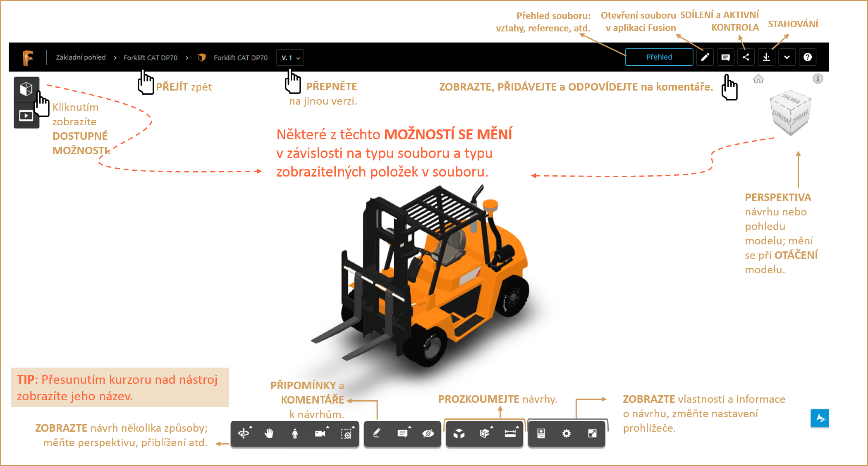The image size is (868, 466).
Task: Toggle fullscreen viewer mode
Action: click(x=592, y=433)
